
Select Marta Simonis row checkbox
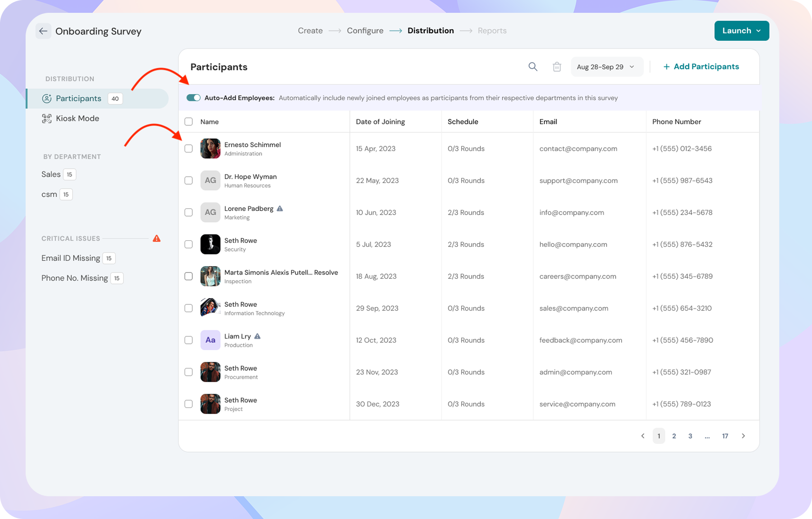pyautogui.click(x=188, y=276)
